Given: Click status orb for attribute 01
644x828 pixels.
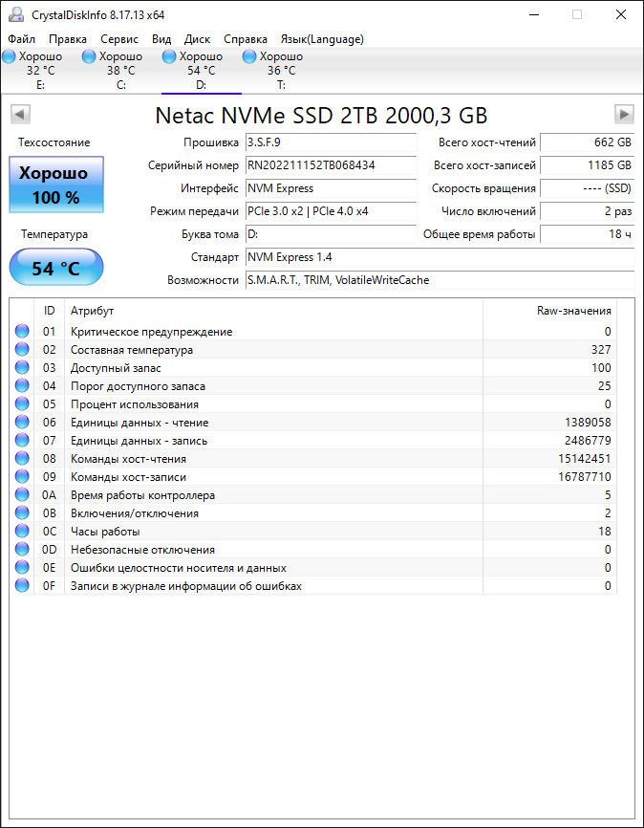Looking at the screenshot, I should (x=22, y=332).
